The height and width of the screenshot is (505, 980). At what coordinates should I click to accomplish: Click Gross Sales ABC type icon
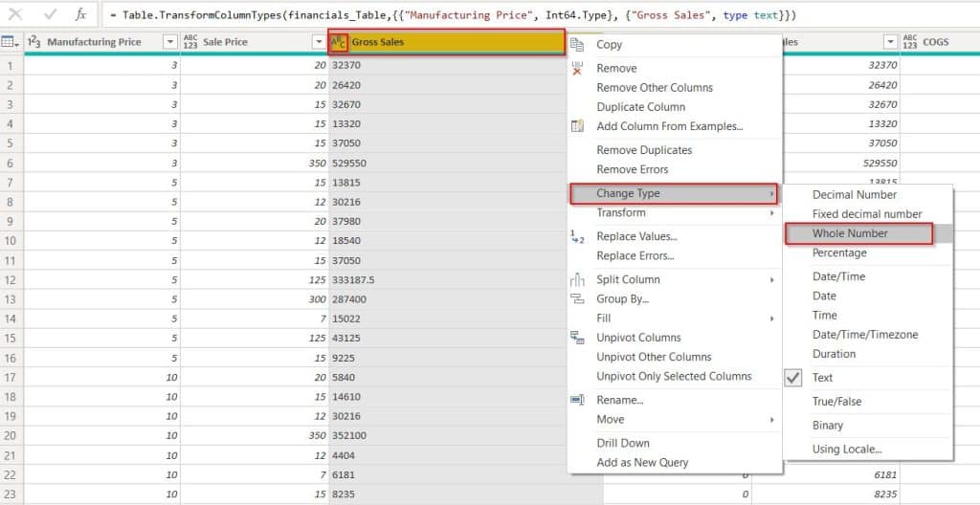click(x=338, y=42)
